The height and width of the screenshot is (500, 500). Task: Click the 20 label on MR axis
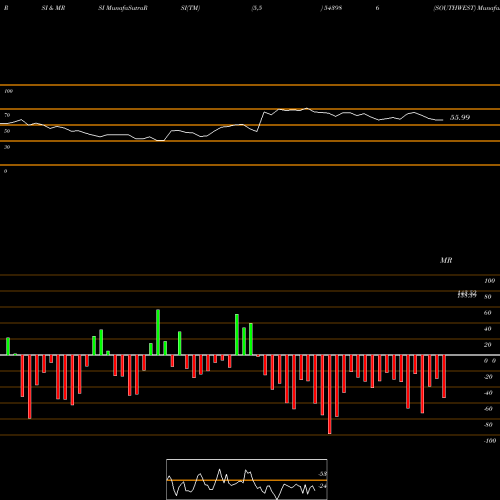click(488, 345)
